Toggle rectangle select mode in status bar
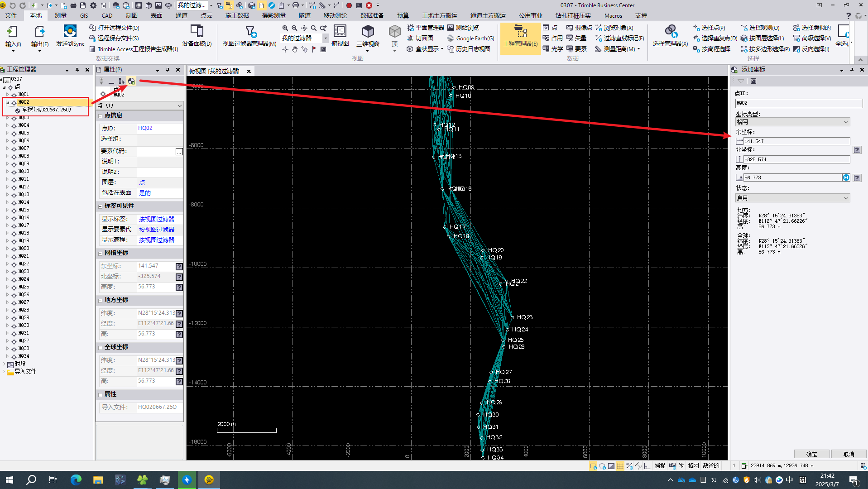Image resolution: width=868 pixels, height=489 pixels. [593, 465]
